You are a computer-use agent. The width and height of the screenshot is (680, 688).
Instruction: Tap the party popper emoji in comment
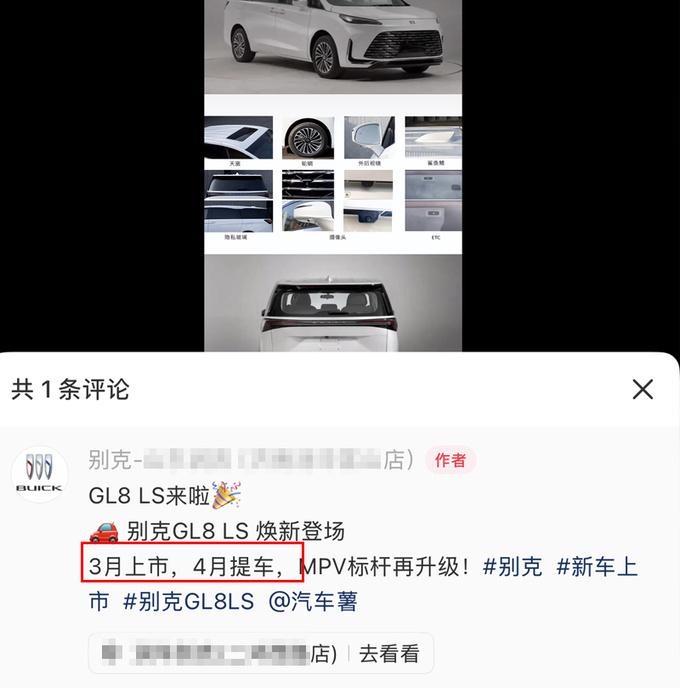226,495
